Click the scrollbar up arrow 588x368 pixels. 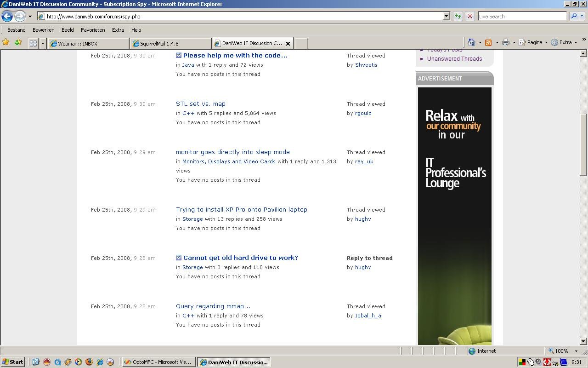(583, 53)
